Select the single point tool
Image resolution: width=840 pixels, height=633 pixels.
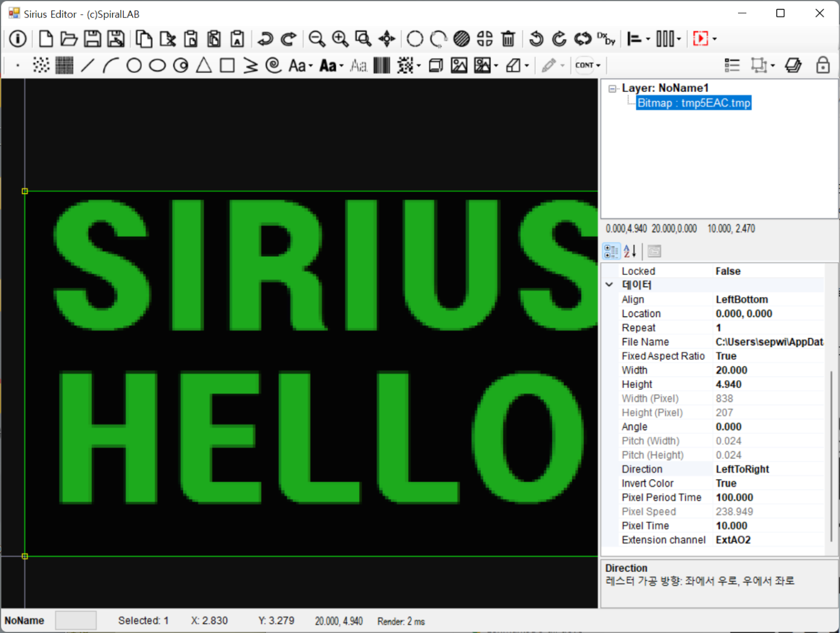18,65
